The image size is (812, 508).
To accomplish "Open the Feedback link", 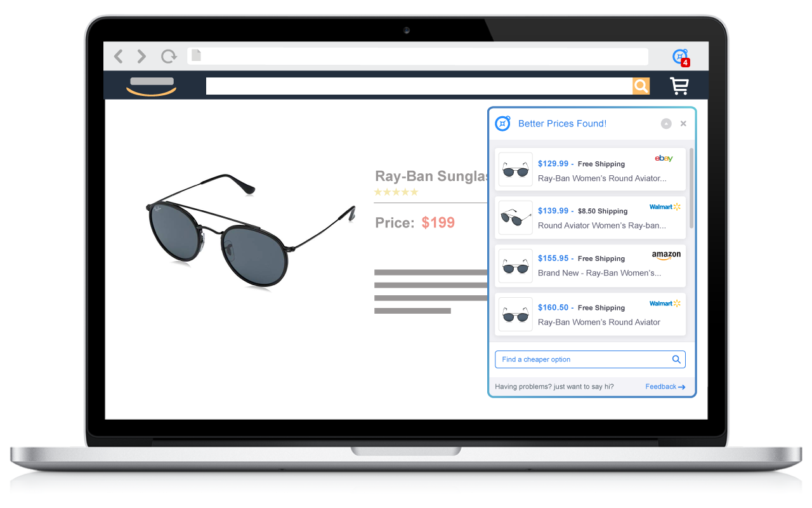I will coord(665,387).
